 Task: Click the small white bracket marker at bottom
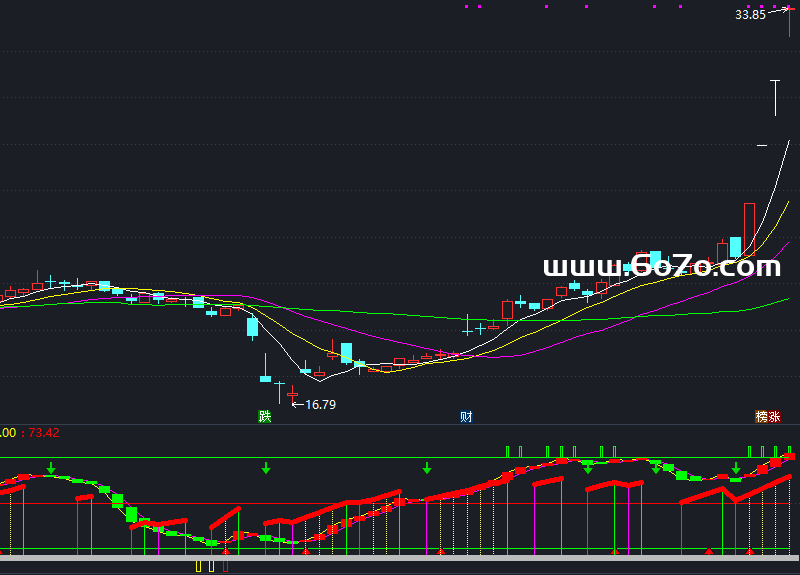coord(212,566)
